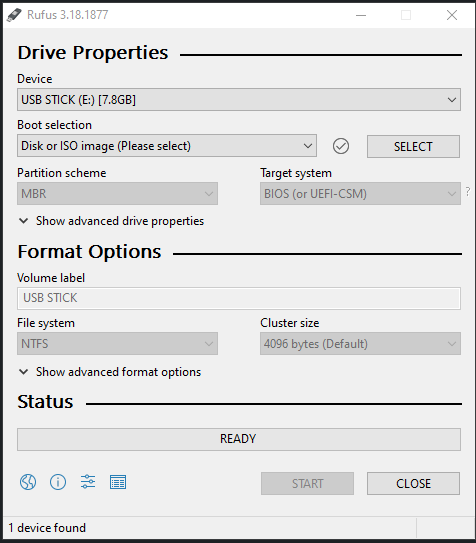Click the checksum checkmark icon

[341, 146]
